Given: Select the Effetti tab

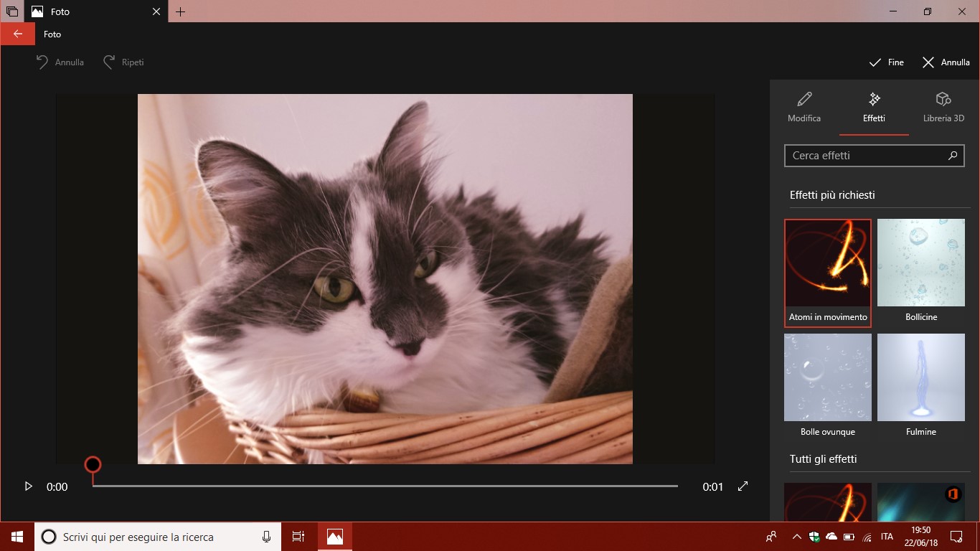Looking at the screenshot, I should [x=874, y=108].
